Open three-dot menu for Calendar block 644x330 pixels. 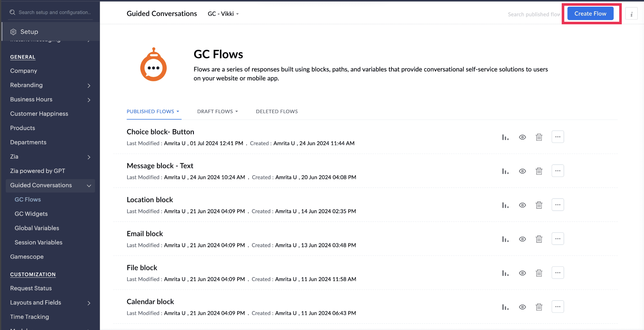pos(557,307)
